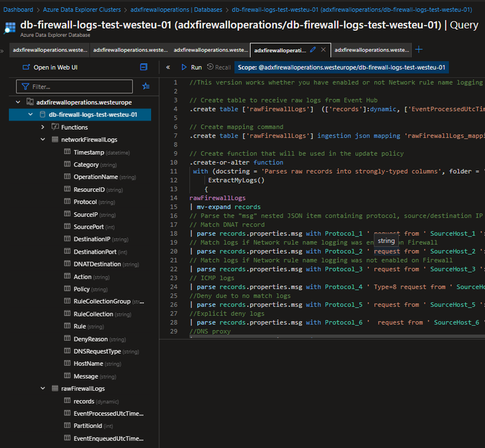Select the ResourceID column row

93,190
